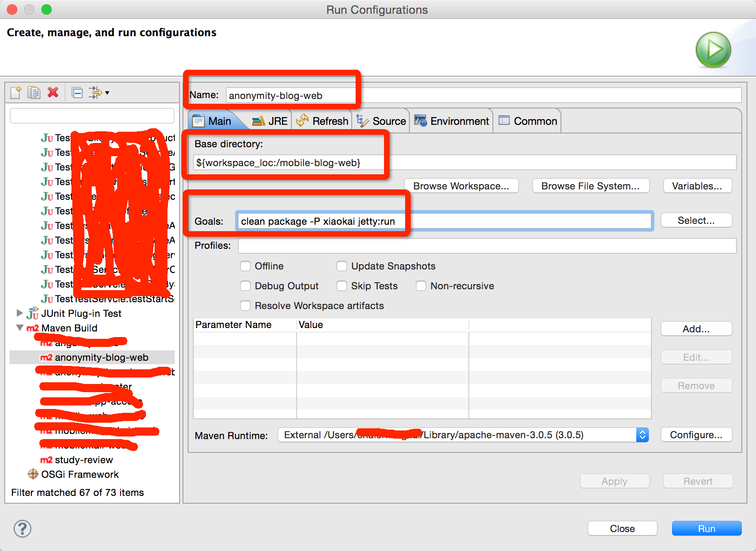Toggle the Non-recursive checkbox

tap(421, 286)
